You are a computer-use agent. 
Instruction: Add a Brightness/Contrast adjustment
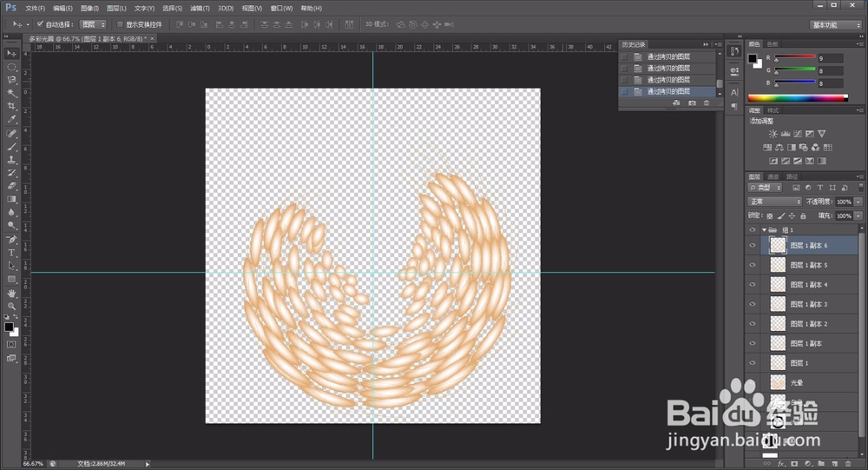pyautogui.click(x=773, y=134)
